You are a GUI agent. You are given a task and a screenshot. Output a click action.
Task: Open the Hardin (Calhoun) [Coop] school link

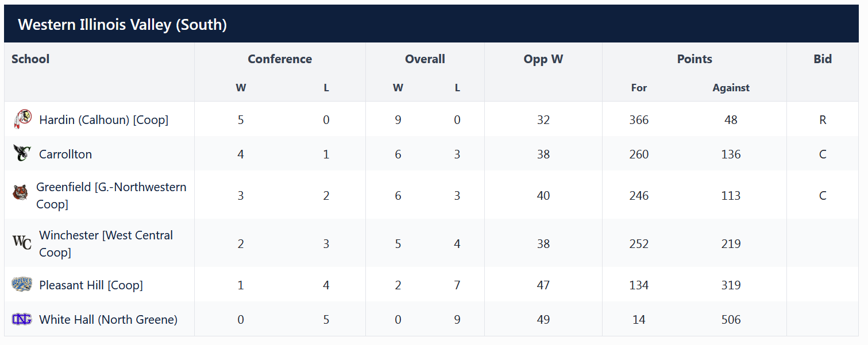tap(103, 120)
